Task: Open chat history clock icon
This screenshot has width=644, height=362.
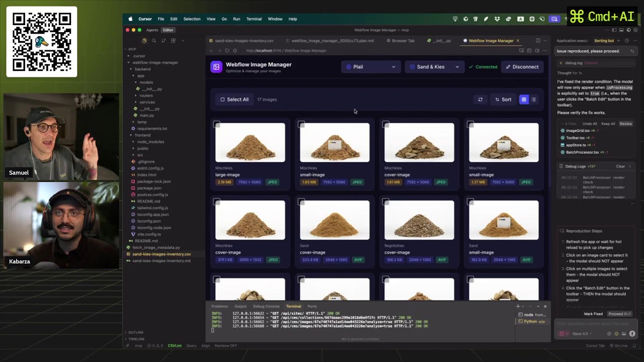Action: 626,41
